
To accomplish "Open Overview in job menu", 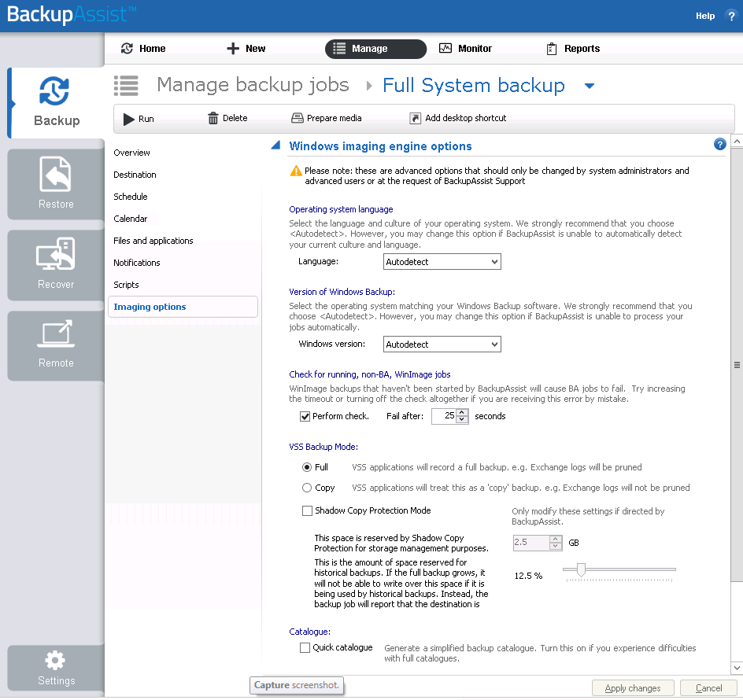I will (131, 153).
